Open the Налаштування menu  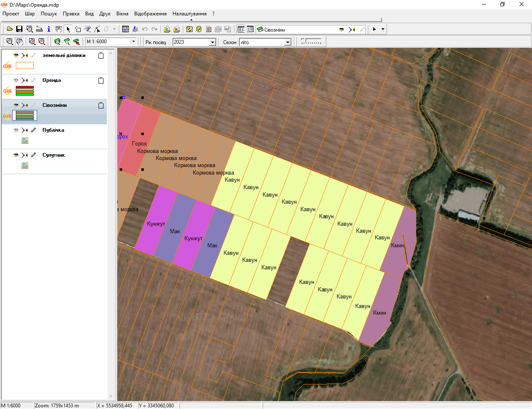[190, 14]
